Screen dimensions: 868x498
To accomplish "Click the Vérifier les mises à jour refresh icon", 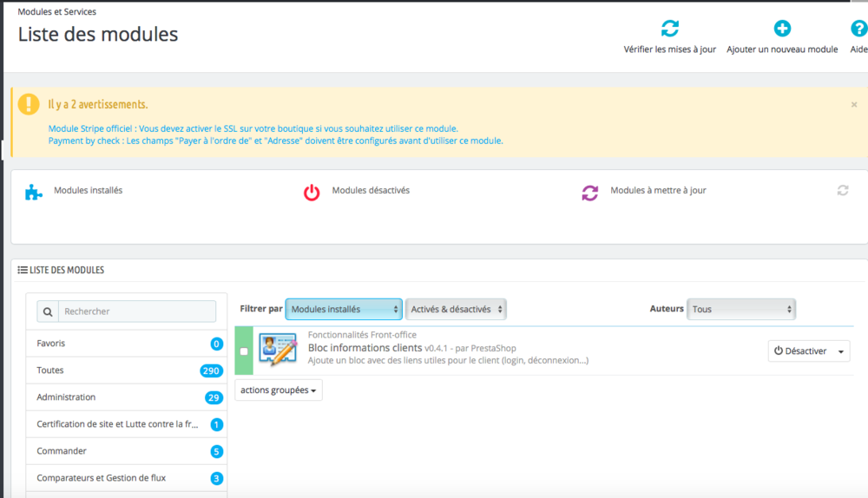I will [670, 29].
